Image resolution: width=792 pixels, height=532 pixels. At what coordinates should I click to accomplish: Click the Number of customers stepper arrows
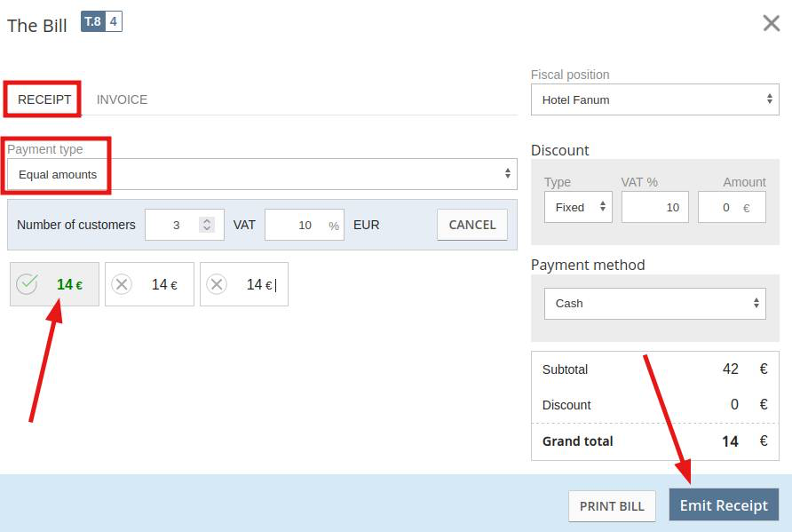coord(207,225)
